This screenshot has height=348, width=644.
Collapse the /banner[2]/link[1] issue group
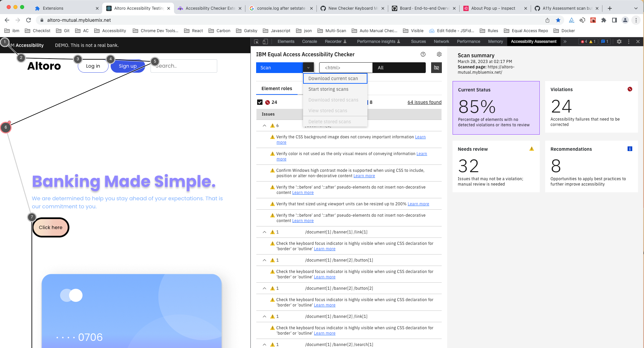pos(265,317)
